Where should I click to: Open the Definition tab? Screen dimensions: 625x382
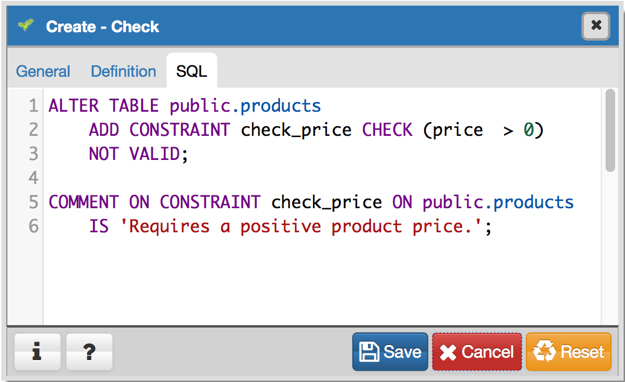tap(124, 71)
